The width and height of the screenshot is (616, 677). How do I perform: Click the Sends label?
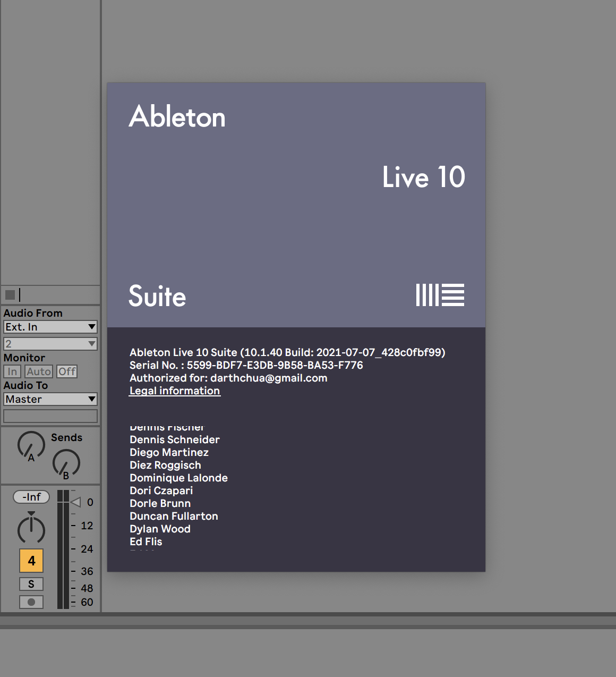coord(66,437)
